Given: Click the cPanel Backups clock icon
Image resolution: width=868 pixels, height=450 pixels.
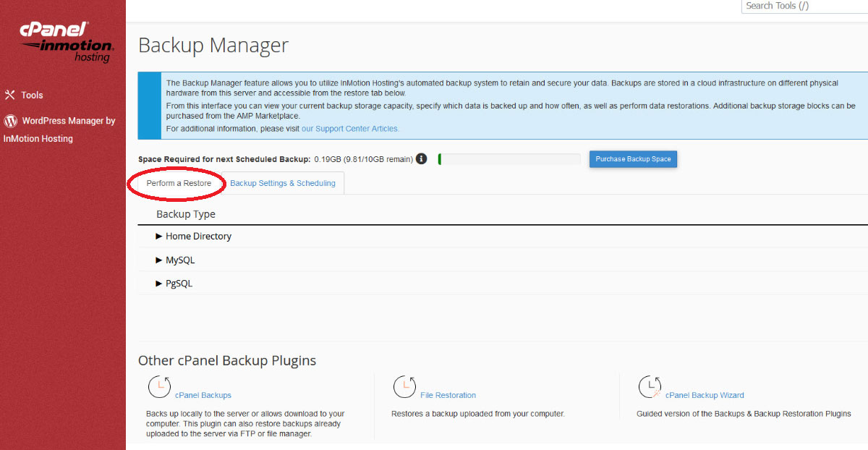Looking at the screenshot, I should click(x=159, y=388).
